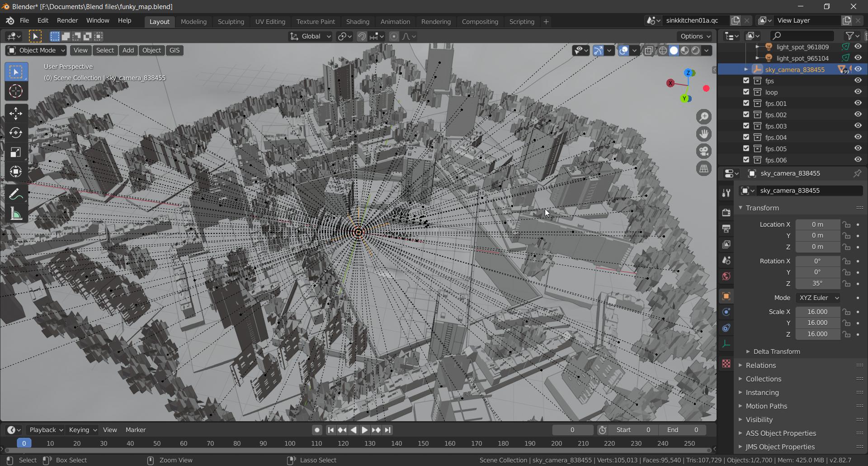Viewport: 868px width, 466px height.
Task: Switch to wireframe viewport shading
Action: (x=663, y=51)
